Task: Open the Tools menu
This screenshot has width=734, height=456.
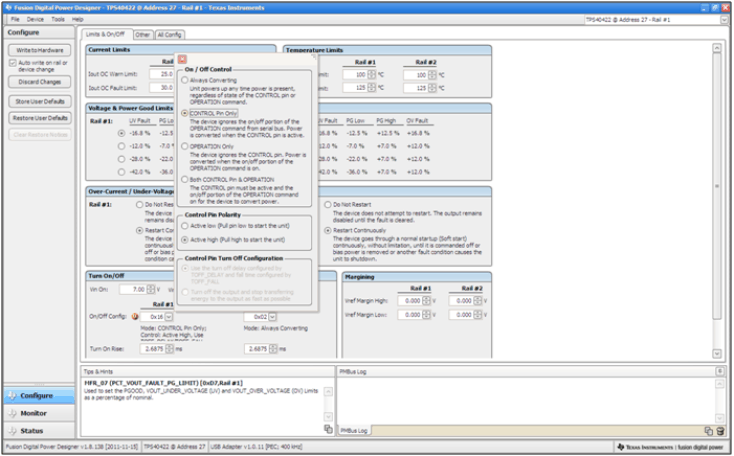Action: 58,19
